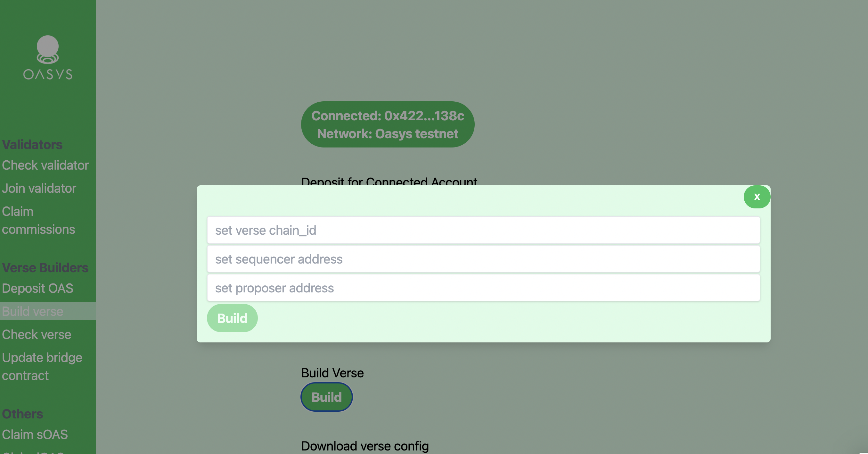Open the Claim commissions page
The image size is (868, 454).
(38, 220)
